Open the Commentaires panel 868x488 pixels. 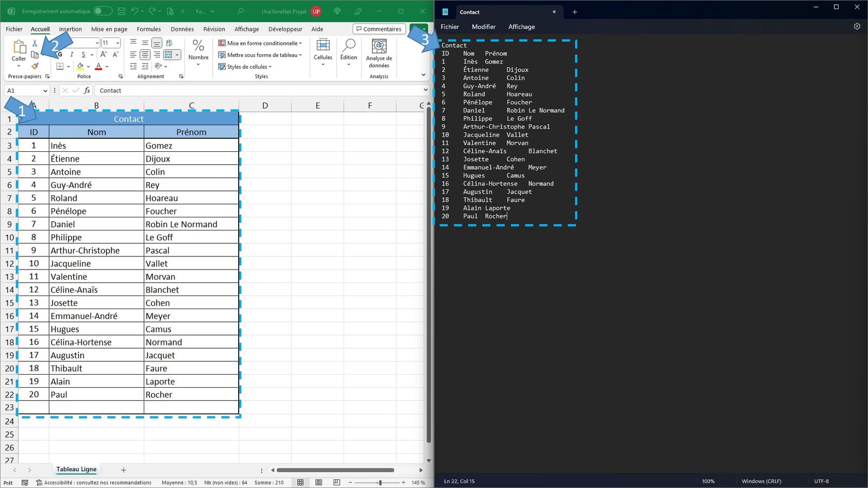[x=379, y=29]
